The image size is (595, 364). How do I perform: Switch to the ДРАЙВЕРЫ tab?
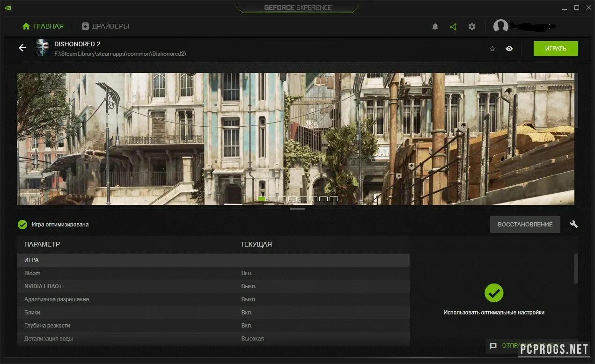(x=105, y=26)
